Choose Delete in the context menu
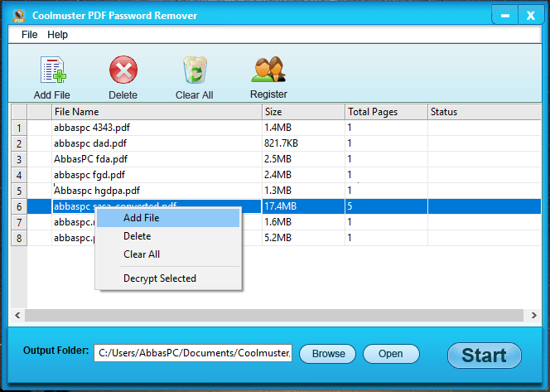This screenshot has height=392, width=550. [x=168, y=236]
